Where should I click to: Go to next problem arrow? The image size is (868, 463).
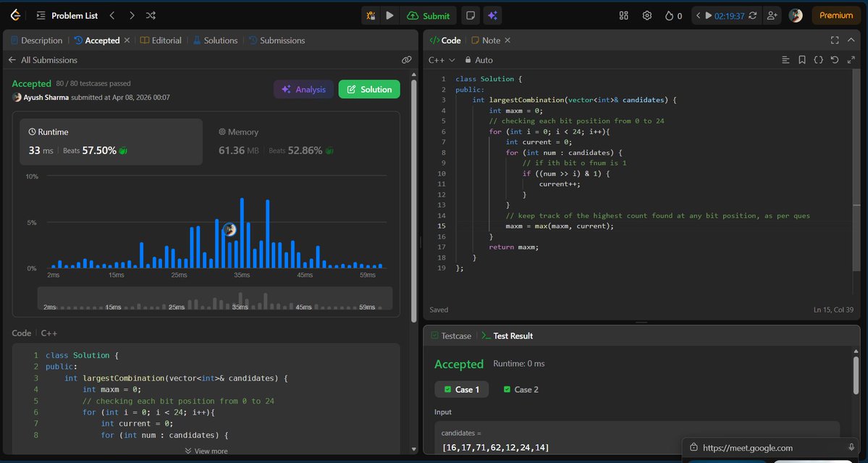tap(132, 15)
